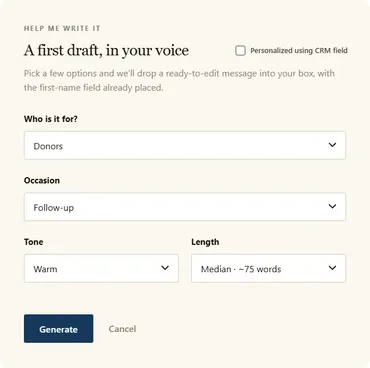This screenshot has width=370, height=368.
Task: Click the chevron arrow beside Warm
Action: (x=165, y=268)
